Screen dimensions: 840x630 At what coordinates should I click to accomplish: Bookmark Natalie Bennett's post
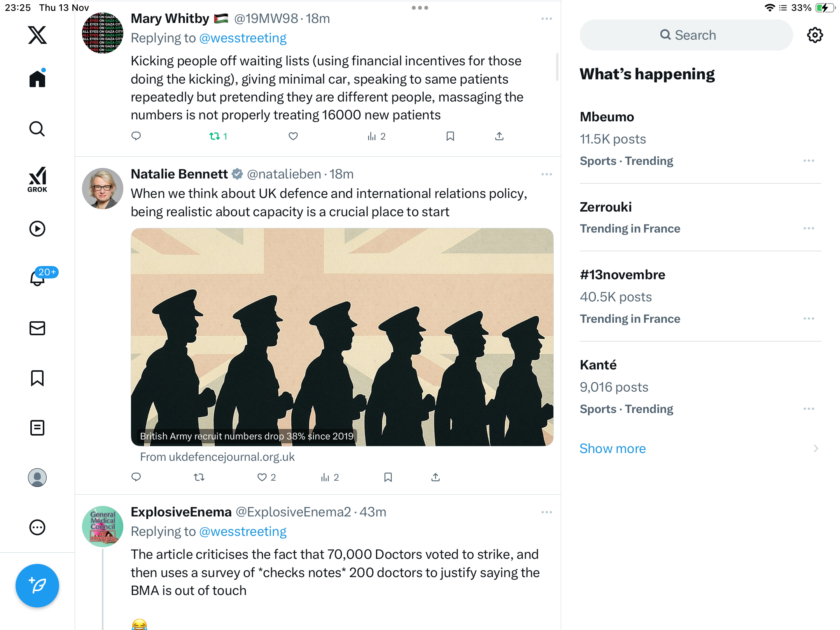pos(388,477)
